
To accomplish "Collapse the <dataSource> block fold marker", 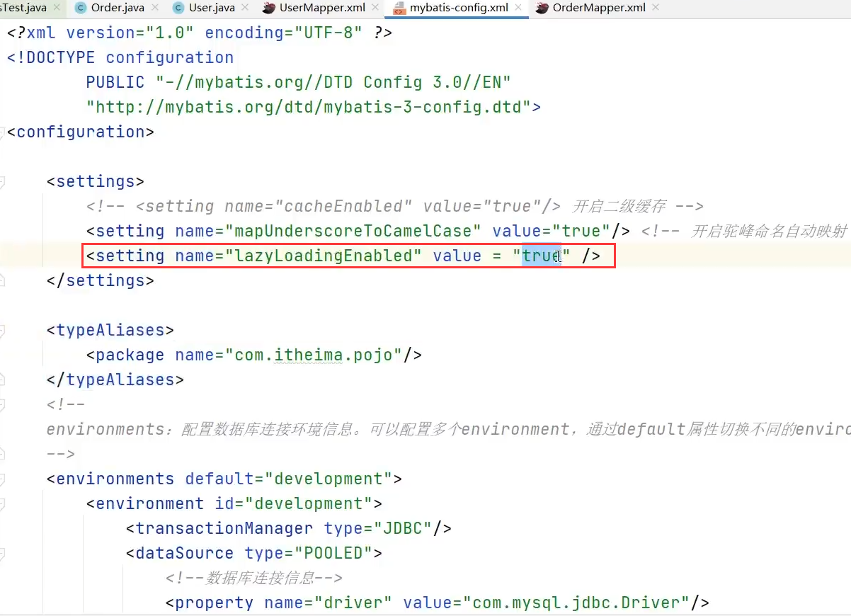I will (2, 553).
